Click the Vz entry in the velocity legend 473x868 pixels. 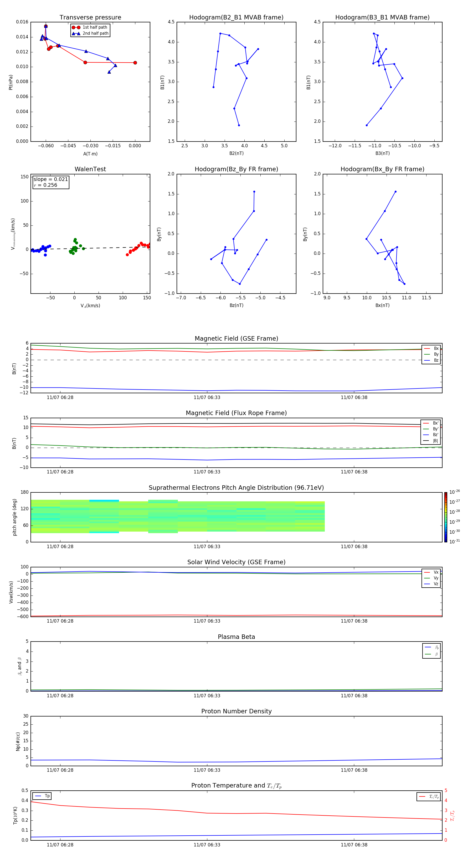coord(431,584)
